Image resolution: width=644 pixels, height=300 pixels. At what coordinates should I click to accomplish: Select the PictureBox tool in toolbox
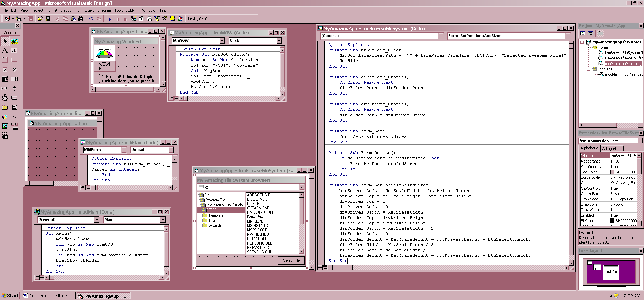point(15,41)
